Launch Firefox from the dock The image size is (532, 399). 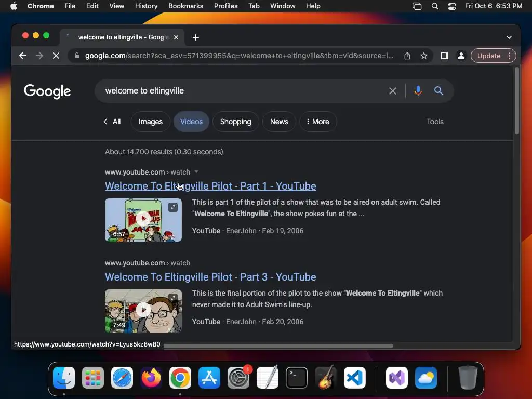pyautogui.click(x=151, y=378)
